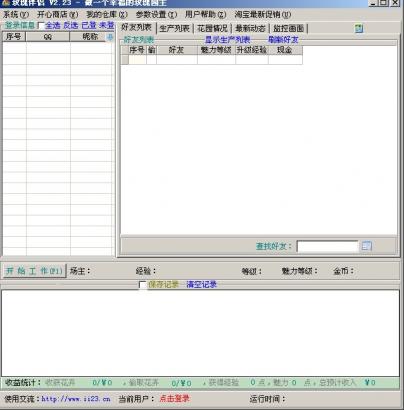Click the QQ column header

pos(48,37)
